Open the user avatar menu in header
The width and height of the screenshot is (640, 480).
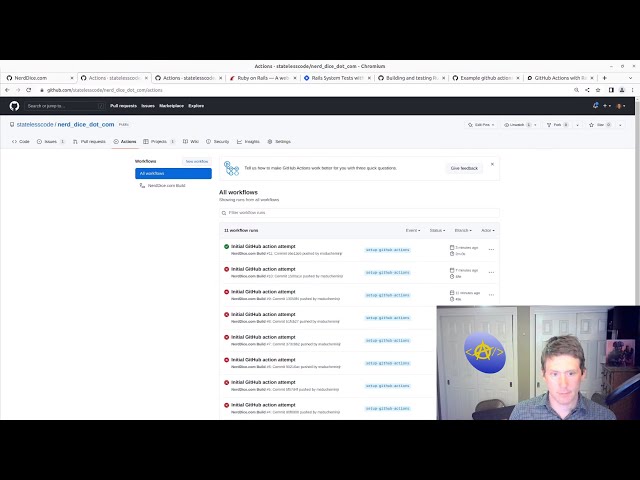(x=620, y=106)
